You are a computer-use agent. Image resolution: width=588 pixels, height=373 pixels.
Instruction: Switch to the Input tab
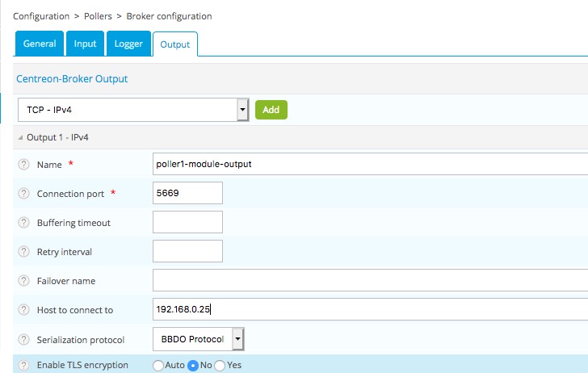[85, 44]
